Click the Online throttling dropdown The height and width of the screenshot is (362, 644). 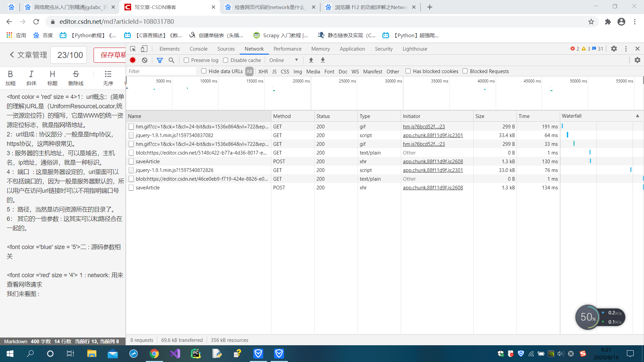pyautogui.click(x=283, y=60)
